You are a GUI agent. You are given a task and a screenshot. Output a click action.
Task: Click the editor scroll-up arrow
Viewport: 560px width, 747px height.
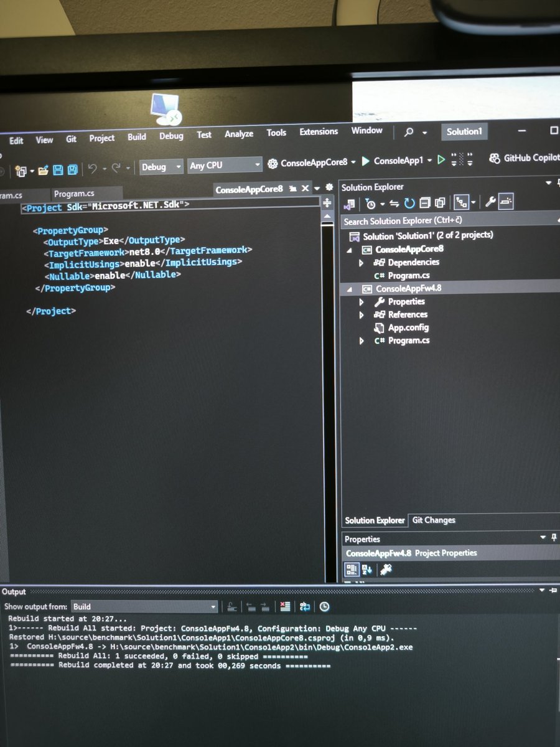(328, 216)
